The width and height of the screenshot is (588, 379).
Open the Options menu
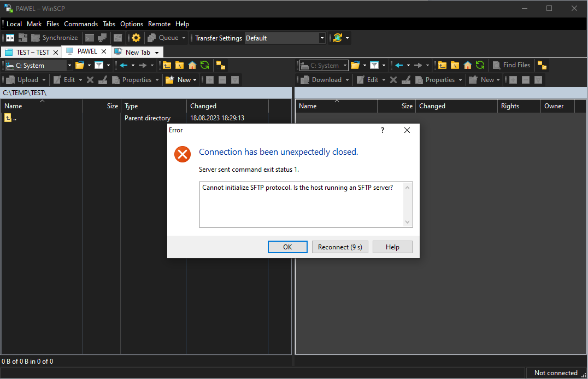point(132,24)
